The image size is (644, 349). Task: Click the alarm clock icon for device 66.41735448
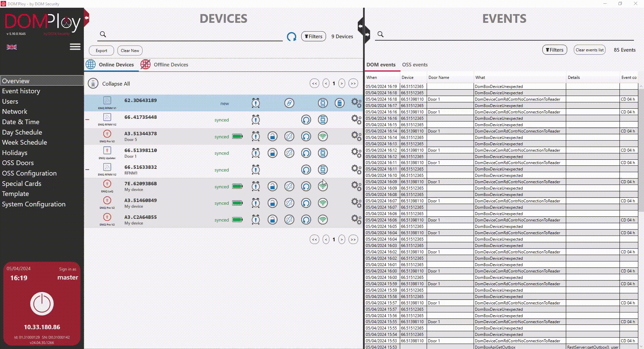pos(256,120)
